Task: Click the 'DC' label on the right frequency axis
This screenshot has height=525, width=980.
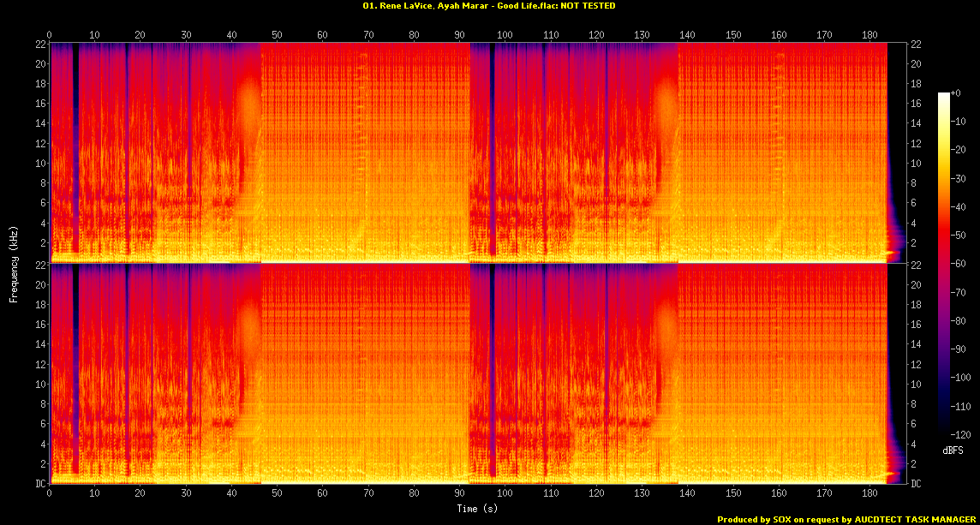Action: tap(915, 484)
